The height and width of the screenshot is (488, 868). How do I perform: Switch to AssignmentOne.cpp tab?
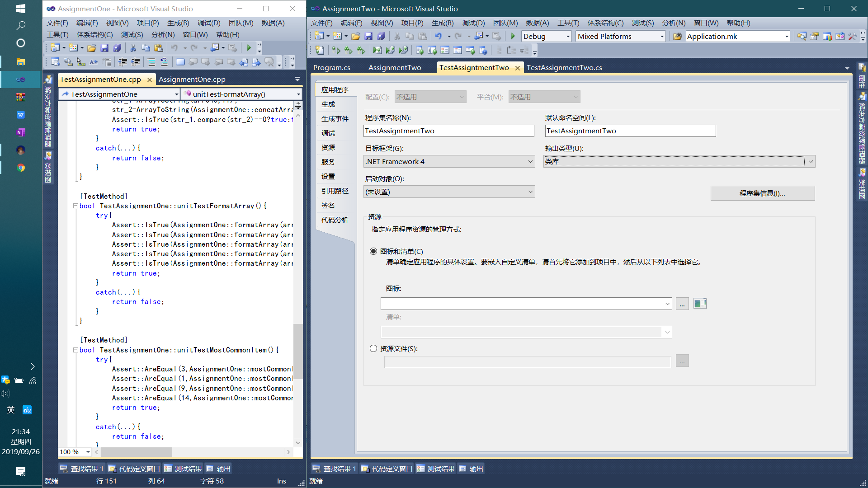click(192, 80)
